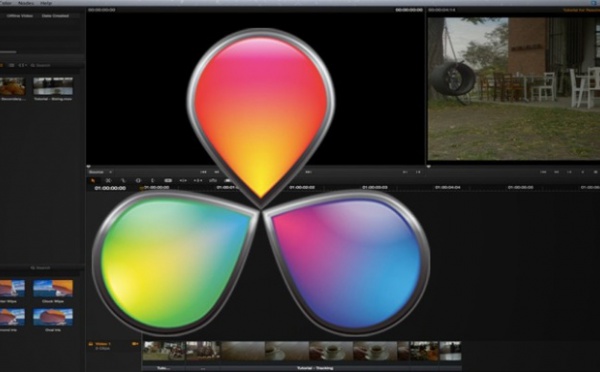Viewport: 600px width, 372px height.
Task: Click the timeline viewer video preview
Action: [514, 88]
